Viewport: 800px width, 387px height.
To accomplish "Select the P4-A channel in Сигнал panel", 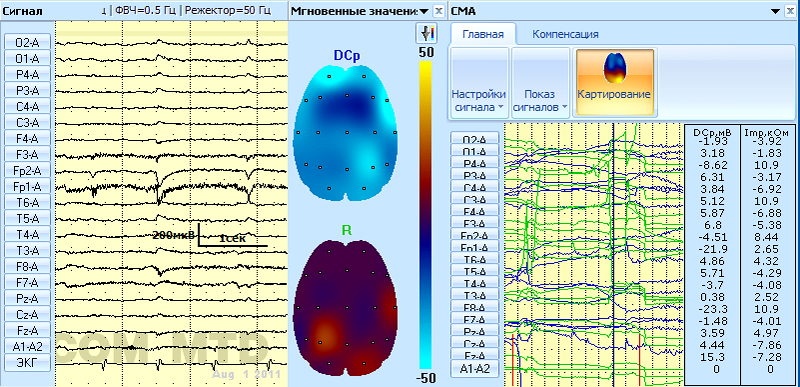I will (x=28, y=74).
